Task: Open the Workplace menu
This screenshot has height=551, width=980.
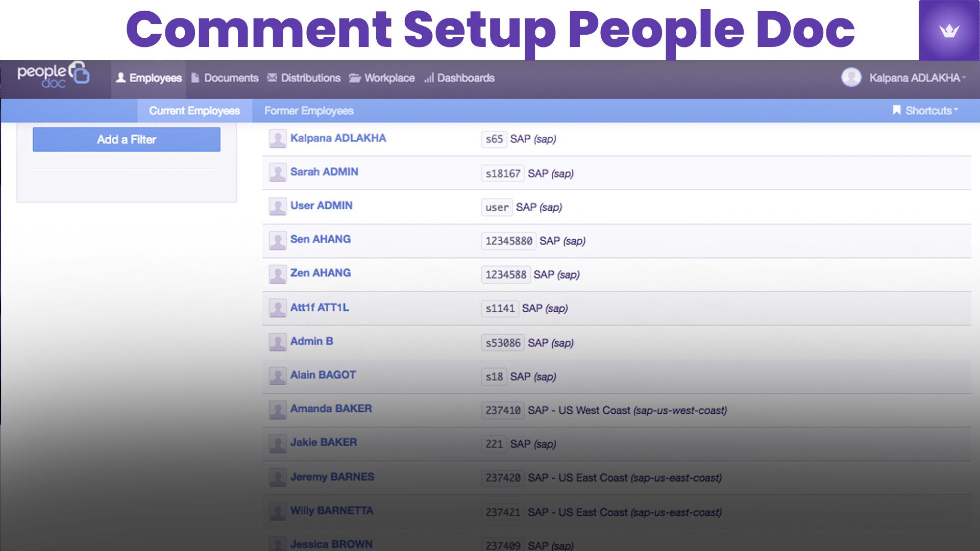Action: pyautogui.click(x=382, y=78)
